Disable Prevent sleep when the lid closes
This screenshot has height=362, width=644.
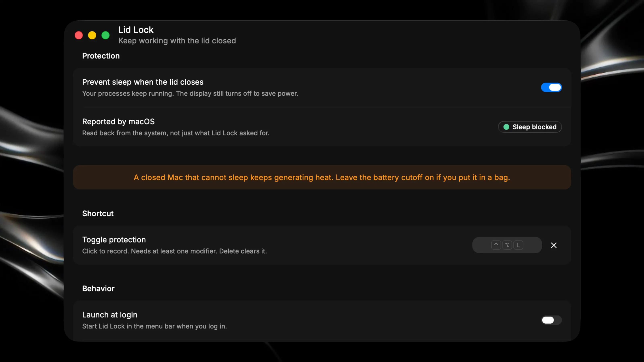(551, 87)
